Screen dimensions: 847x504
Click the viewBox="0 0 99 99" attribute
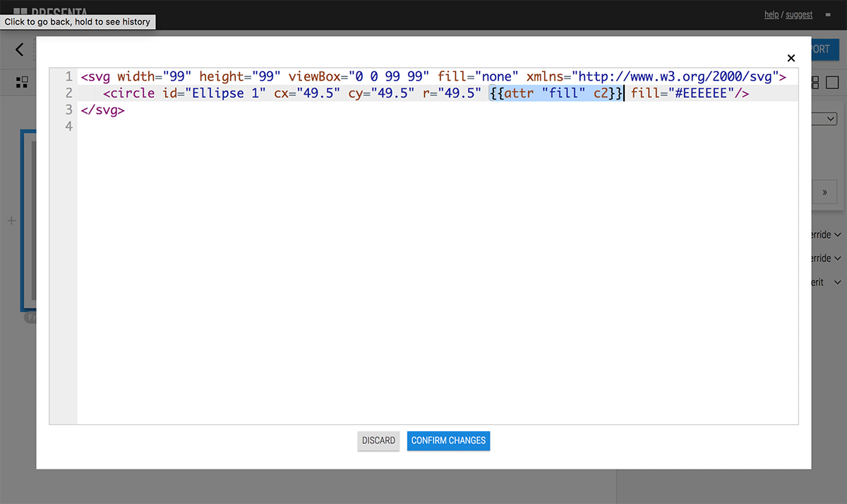[359, 76]
